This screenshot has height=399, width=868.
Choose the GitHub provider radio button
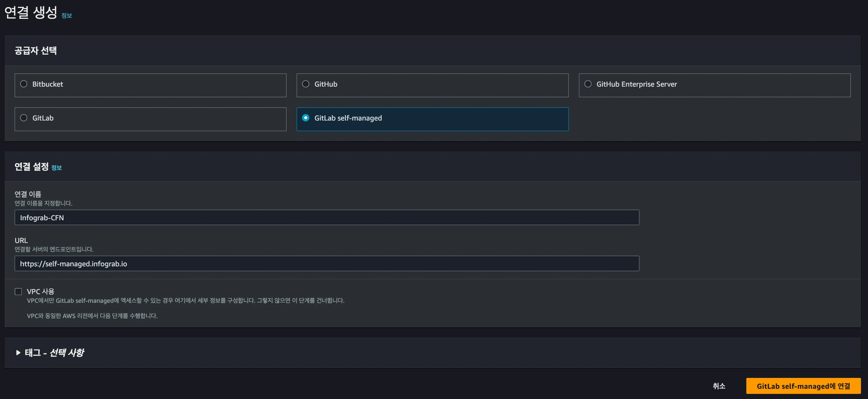[x=306, y=84]
